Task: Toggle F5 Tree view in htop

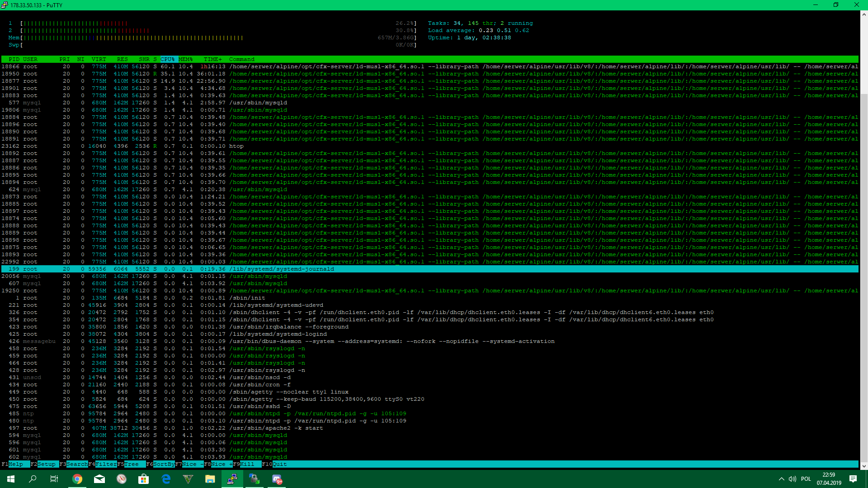Action: click(132, 464)
